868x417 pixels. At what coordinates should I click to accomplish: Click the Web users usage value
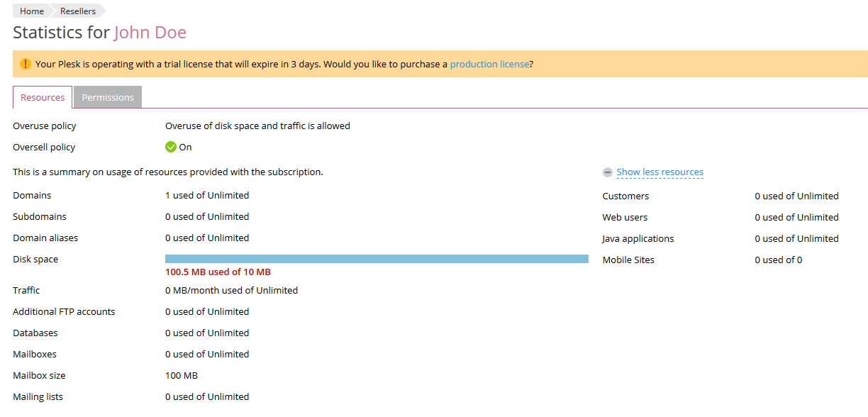tap(796, 218)
